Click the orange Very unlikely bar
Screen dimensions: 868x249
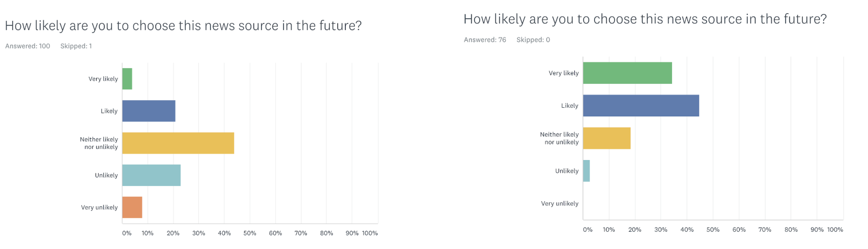point(132,207)
